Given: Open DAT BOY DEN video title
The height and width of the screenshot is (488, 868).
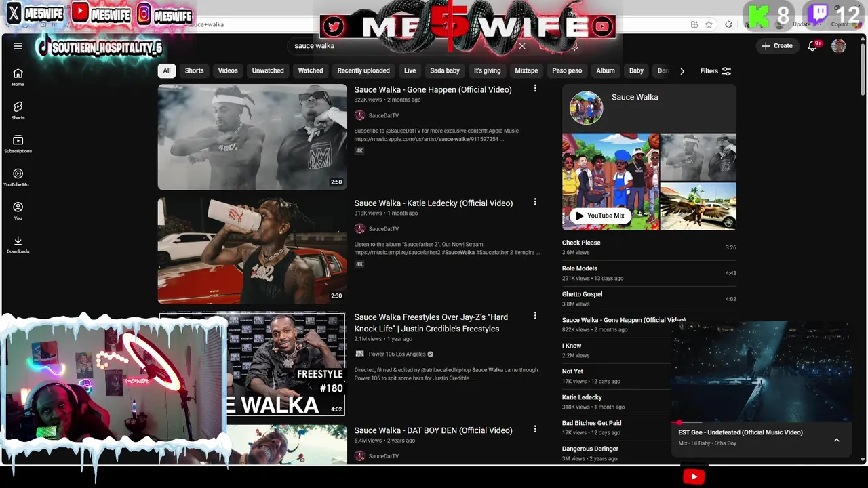Looking at the screenshot, I should pyautogui.click(x=433, y=430).
